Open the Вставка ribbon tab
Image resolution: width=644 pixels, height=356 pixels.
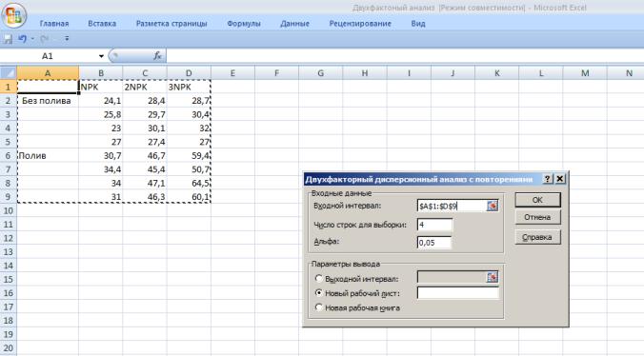coord(102,24)
